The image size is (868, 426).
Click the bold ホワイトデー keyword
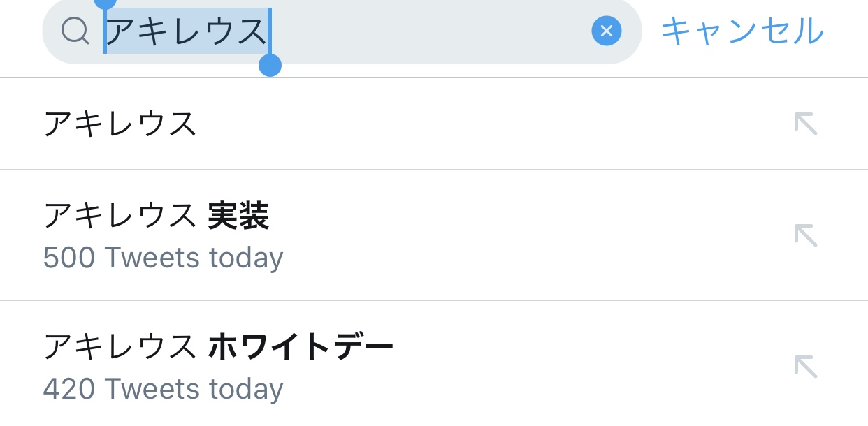click(x=301, y=347)
